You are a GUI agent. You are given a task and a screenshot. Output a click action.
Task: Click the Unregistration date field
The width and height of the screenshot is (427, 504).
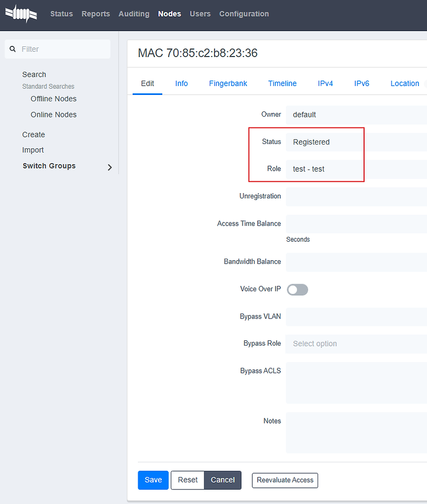356,197
